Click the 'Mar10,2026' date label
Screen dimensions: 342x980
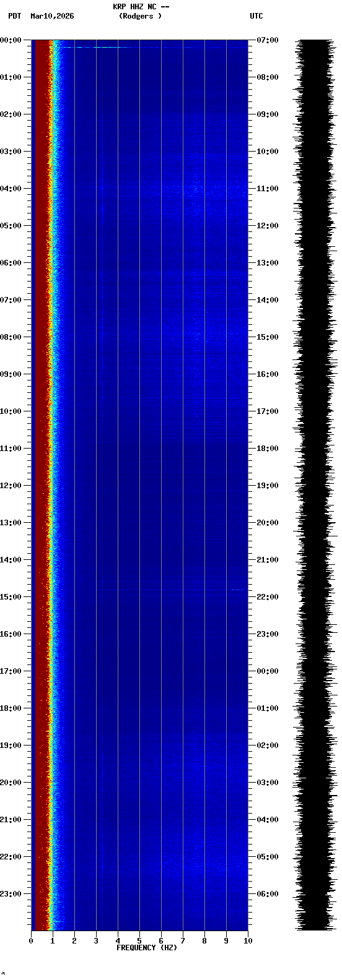coord(52,16)
